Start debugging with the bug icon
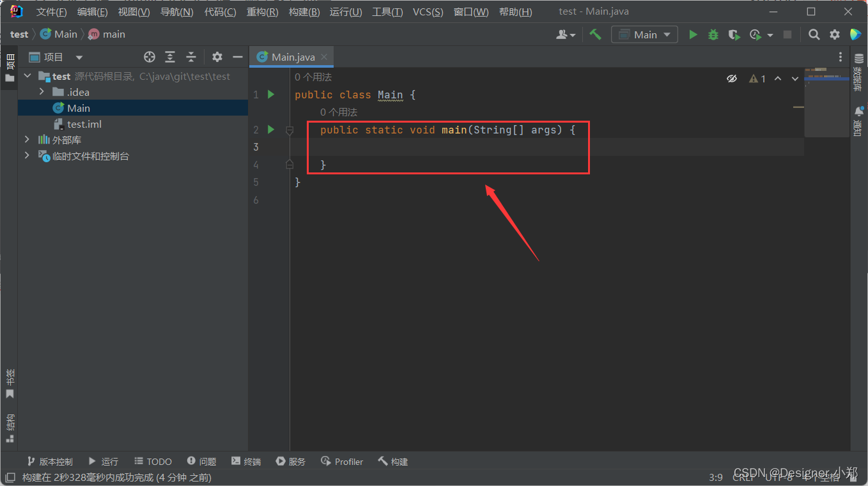 coord(713,34)
